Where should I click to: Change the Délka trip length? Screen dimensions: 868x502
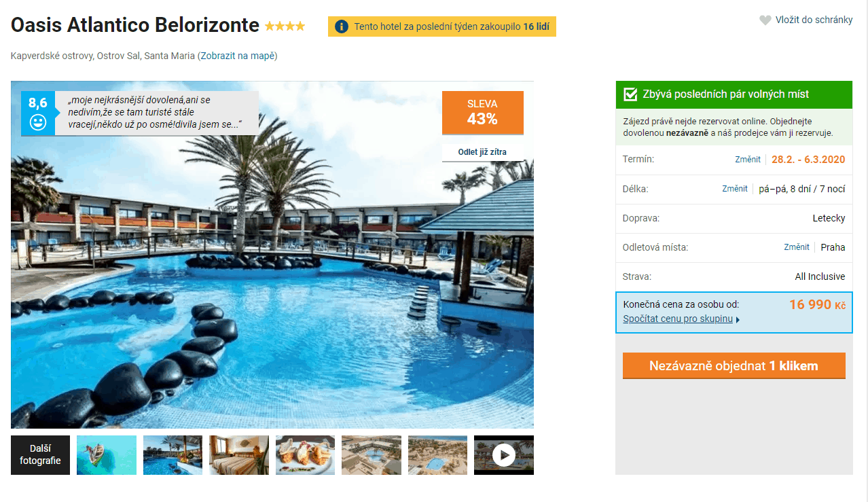pyautogui.click(x=735, y=189)
